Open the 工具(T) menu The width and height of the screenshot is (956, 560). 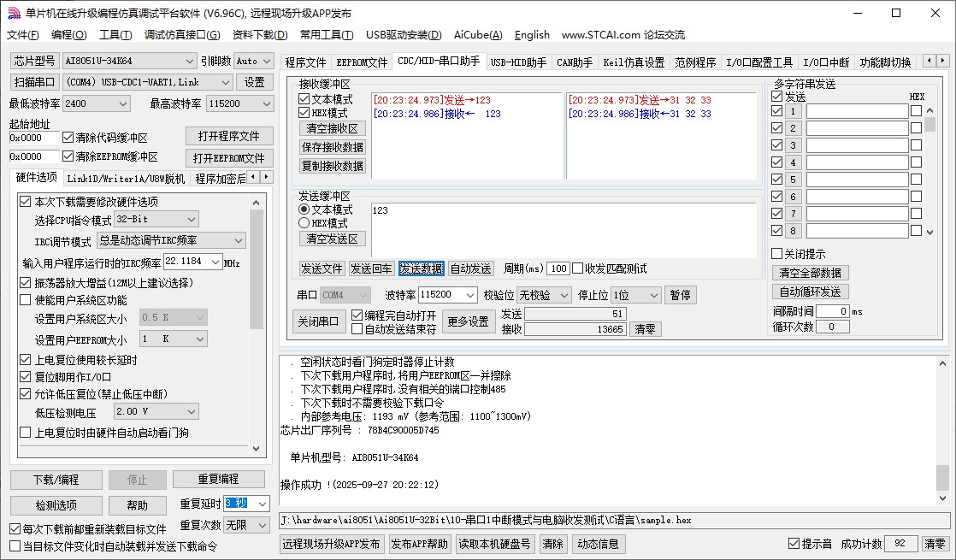(115, 35)
